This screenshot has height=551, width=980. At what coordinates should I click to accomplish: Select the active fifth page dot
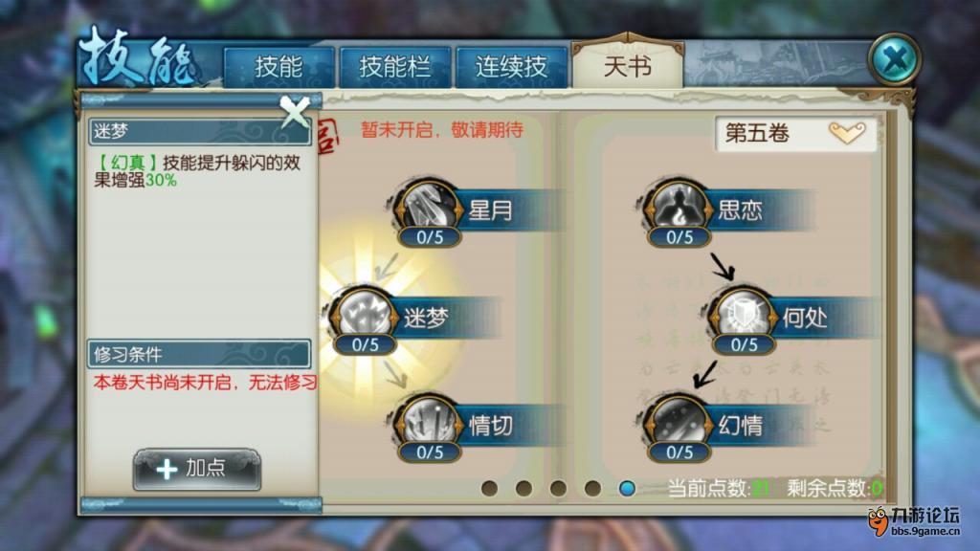(x=627, y=488)
